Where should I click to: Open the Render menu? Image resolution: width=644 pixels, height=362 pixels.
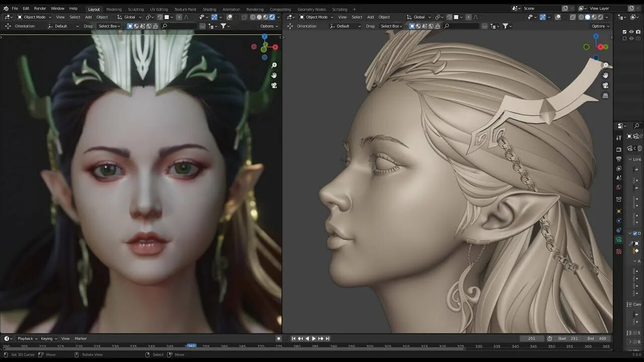40,9
